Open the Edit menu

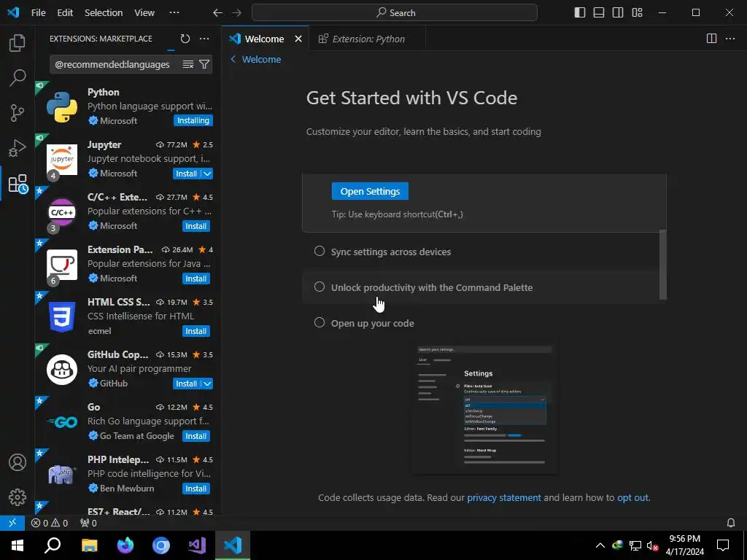coord(65,13)
